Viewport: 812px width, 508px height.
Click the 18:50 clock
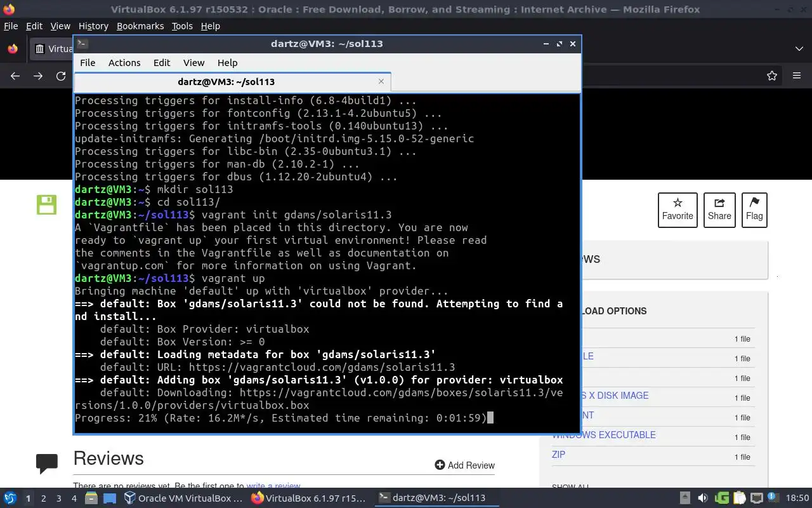click(x=797, y=498)
